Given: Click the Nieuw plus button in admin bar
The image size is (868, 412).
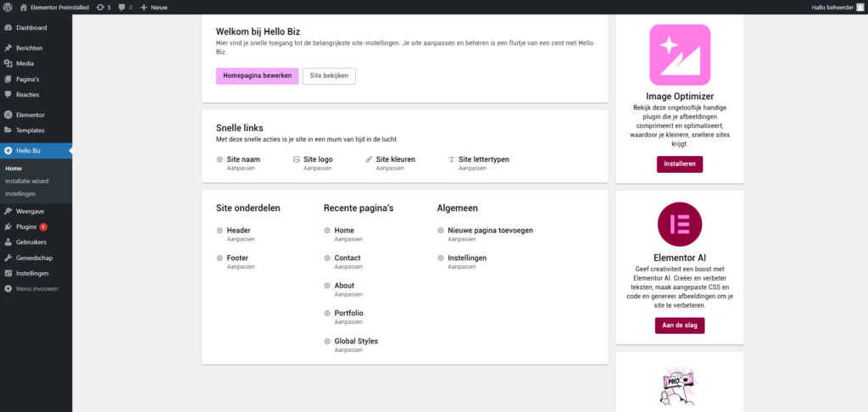Looking at the screenshot, I should (154, 8).
